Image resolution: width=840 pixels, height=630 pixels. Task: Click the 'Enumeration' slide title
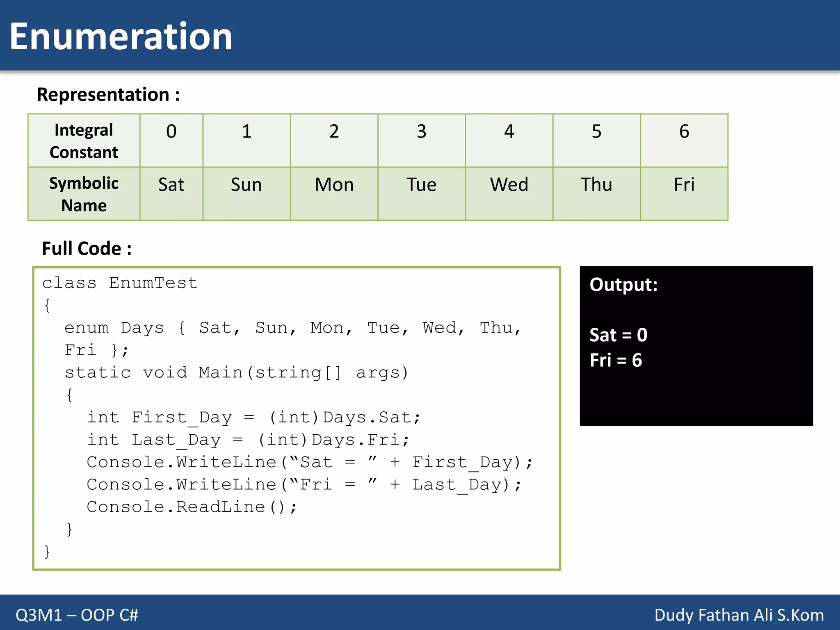click(x=121, y=37)
